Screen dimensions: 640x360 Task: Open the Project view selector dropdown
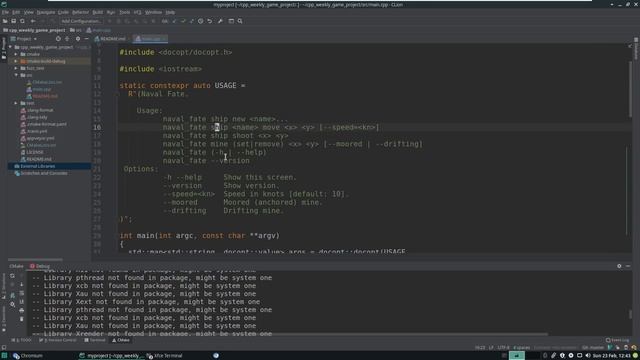point(24,39)
